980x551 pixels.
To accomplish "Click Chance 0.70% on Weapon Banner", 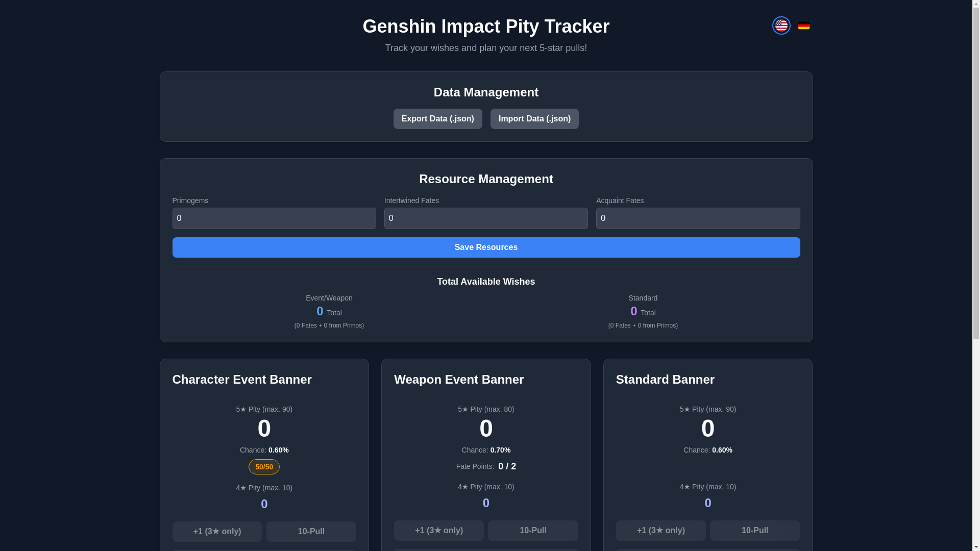I will pos(486,450).
